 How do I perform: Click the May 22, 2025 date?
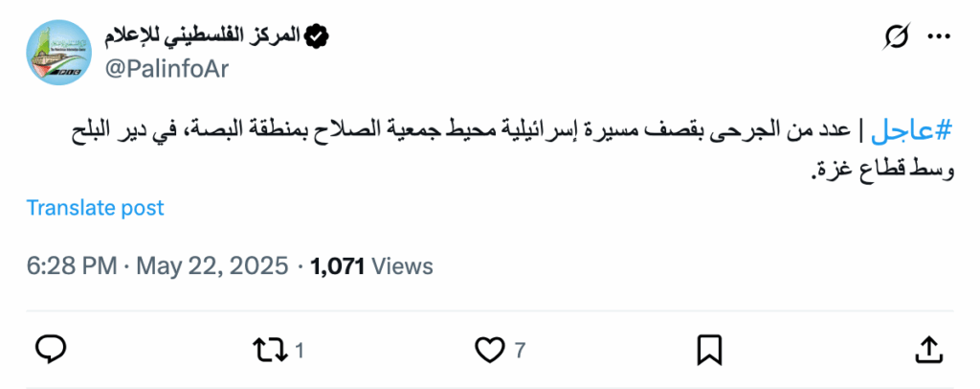coord(212,266)
